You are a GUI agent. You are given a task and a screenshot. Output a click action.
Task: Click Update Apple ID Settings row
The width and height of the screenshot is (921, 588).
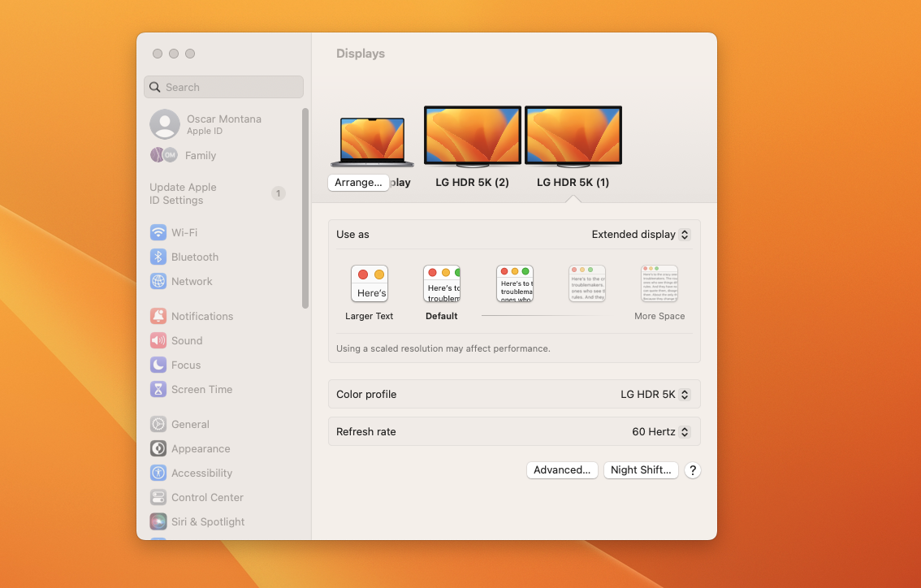point(218,193)
